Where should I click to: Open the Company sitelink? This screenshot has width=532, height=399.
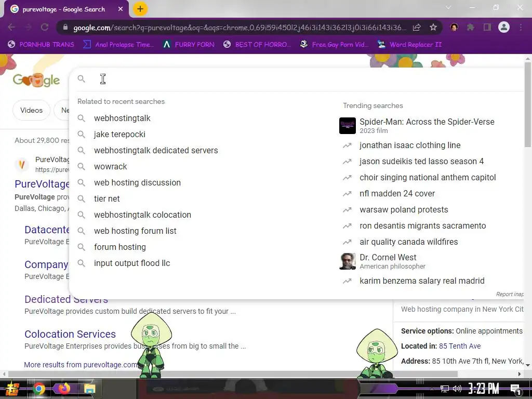pos(46,264)
